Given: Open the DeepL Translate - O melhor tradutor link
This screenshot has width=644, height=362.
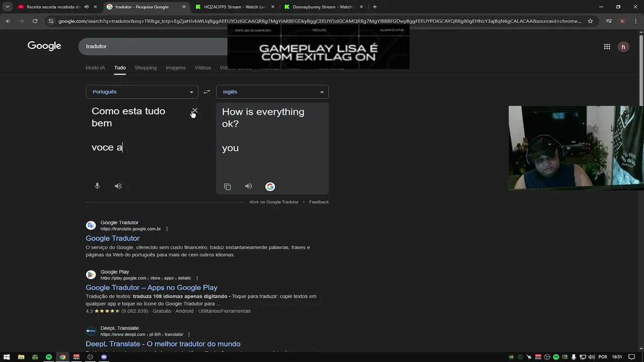Looking at the screenshot, I should pyautogui.click(x=163, y=344).
